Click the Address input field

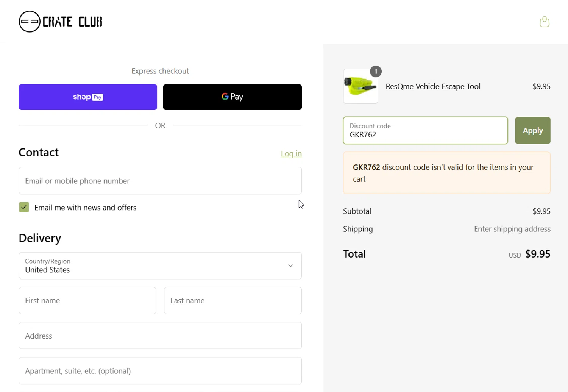160,336
